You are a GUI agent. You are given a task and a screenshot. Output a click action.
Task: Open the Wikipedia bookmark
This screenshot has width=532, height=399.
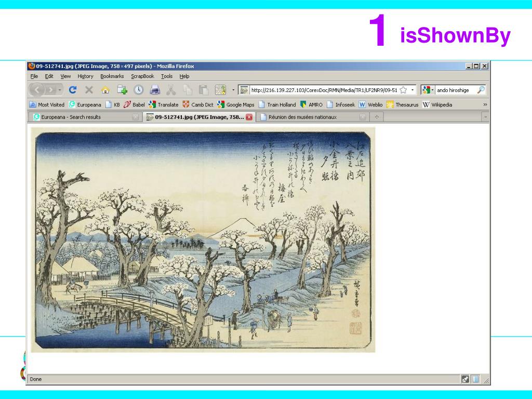point(437,104)
